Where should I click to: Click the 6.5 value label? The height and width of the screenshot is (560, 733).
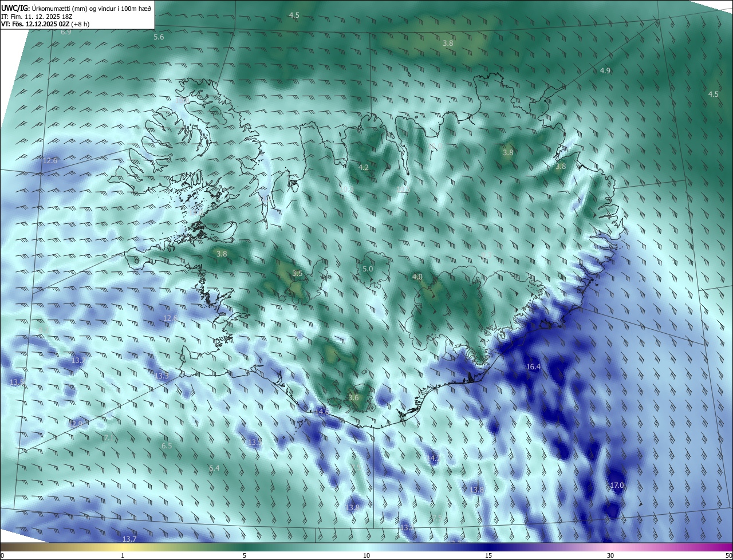point(167,445)
